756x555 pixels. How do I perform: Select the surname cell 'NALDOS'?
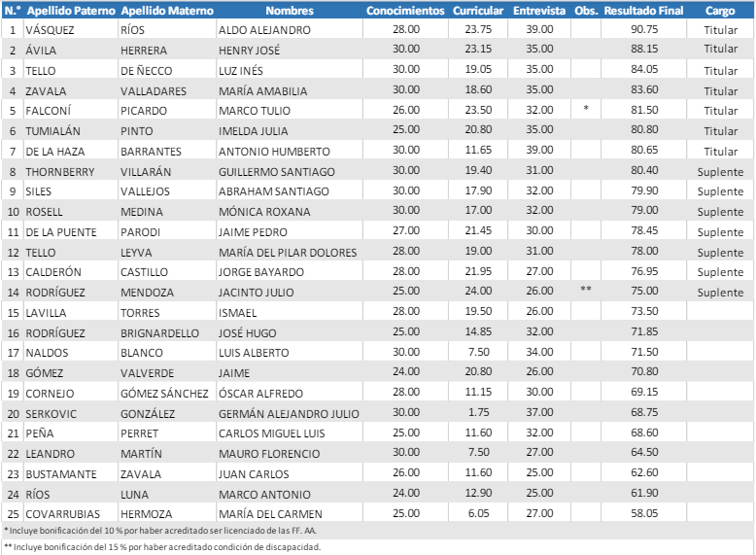pyautogui.click(x=47, y=353)
